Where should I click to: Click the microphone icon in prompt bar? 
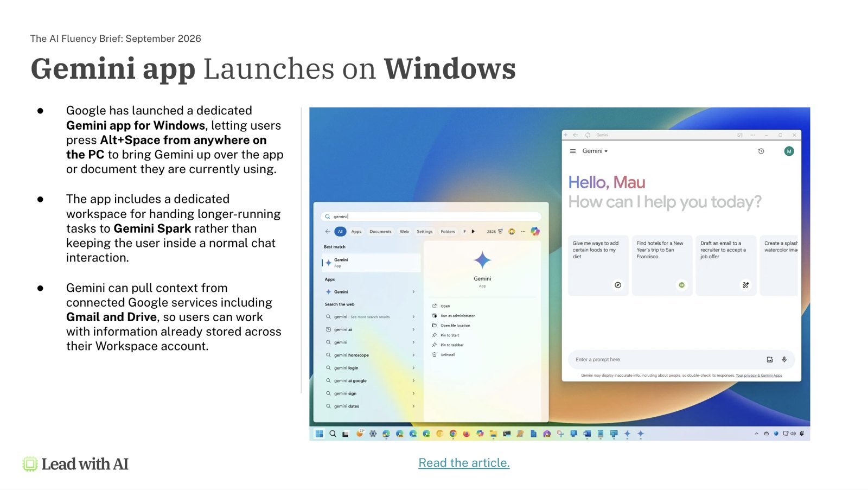(x=784, y=359)
